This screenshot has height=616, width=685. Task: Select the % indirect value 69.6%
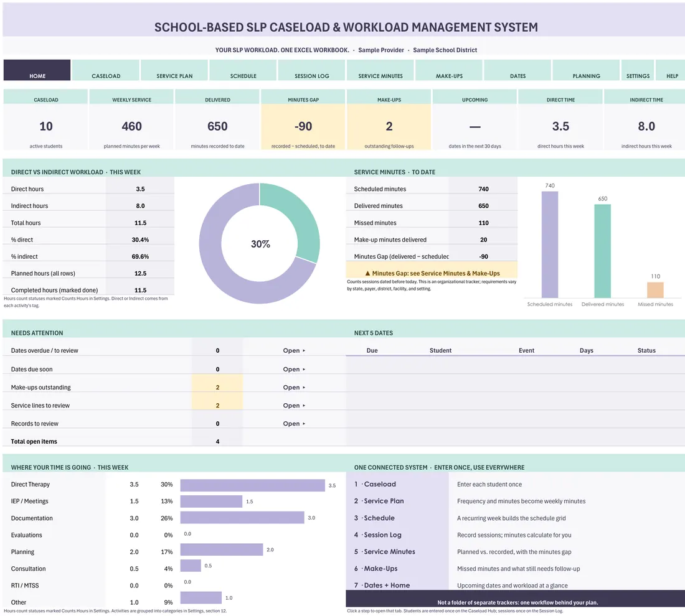click(140, 257)
